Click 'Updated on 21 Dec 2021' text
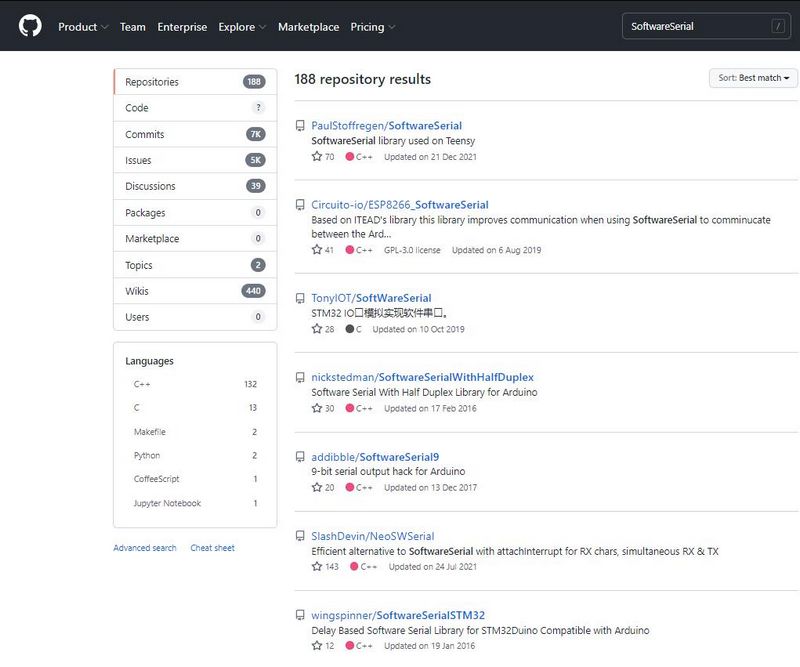800x667 pixels. tap(430, 157)
